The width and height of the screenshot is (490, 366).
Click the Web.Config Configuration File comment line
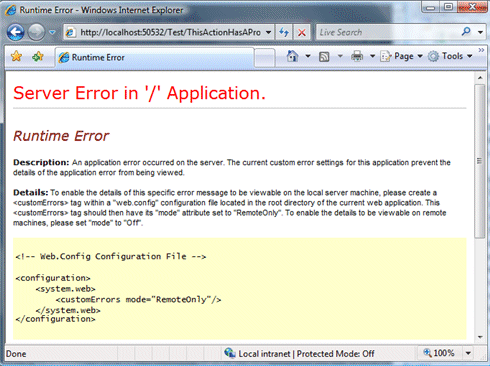pyautogui.click(x=111, y=256)
